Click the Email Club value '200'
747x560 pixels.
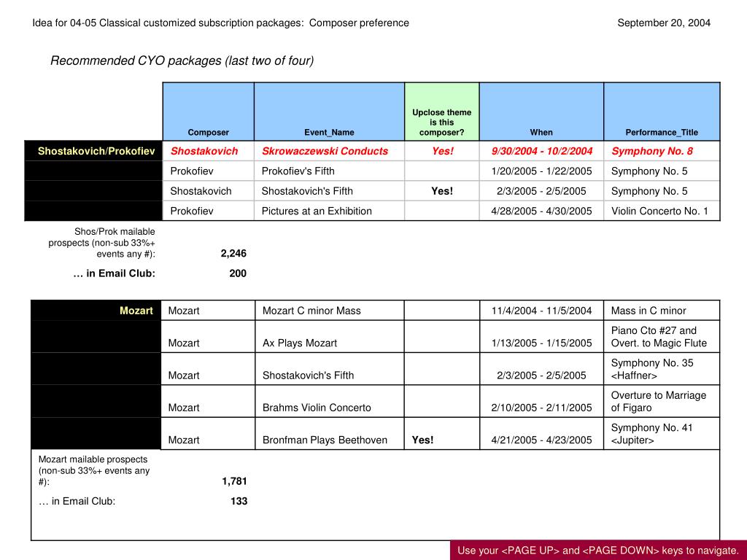pos(238,273)
